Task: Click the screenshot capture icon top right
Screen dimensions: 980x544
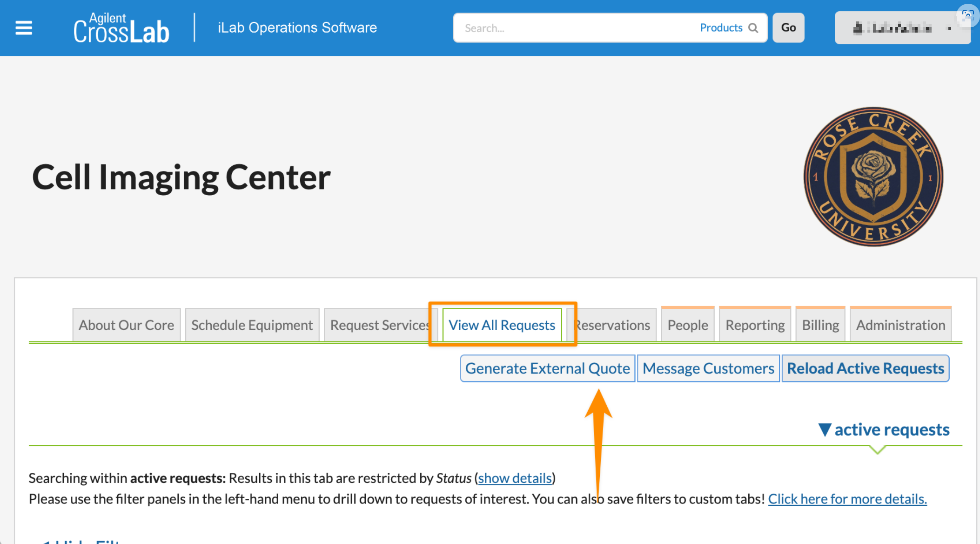Action: (x=967, y=15)
